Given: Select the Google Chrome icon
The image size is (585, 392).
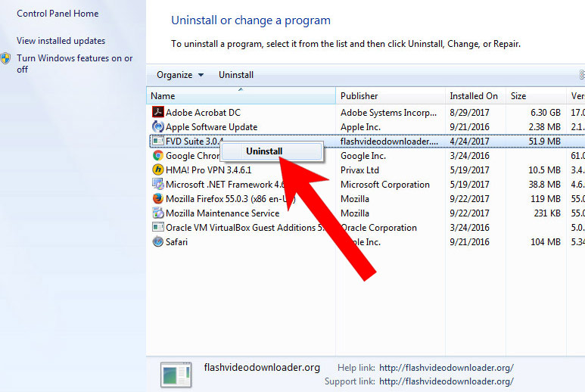Looking at the screenshot, I should (157, 156).
